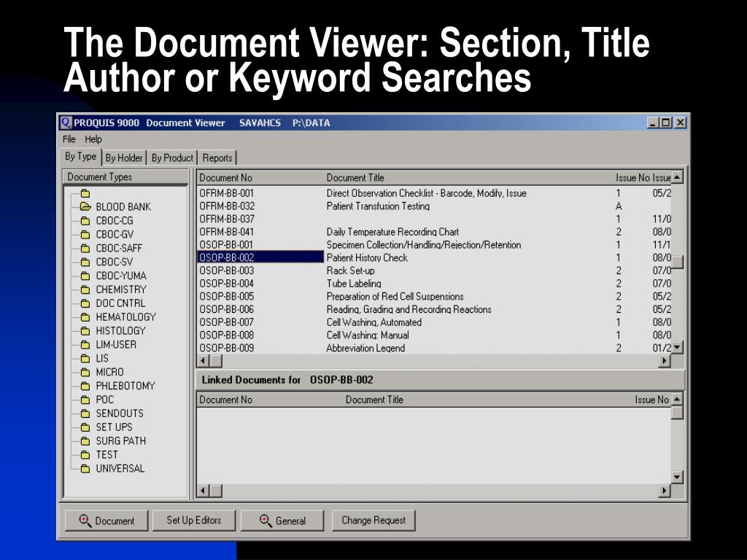Click the HEMATOLOGY folder icon

(x=85, y=317)
